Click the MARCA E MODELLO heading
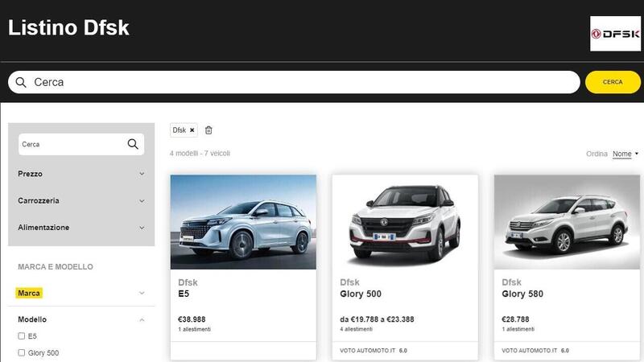The height and width of the screenshot is (362, 644). pos(56,267)
